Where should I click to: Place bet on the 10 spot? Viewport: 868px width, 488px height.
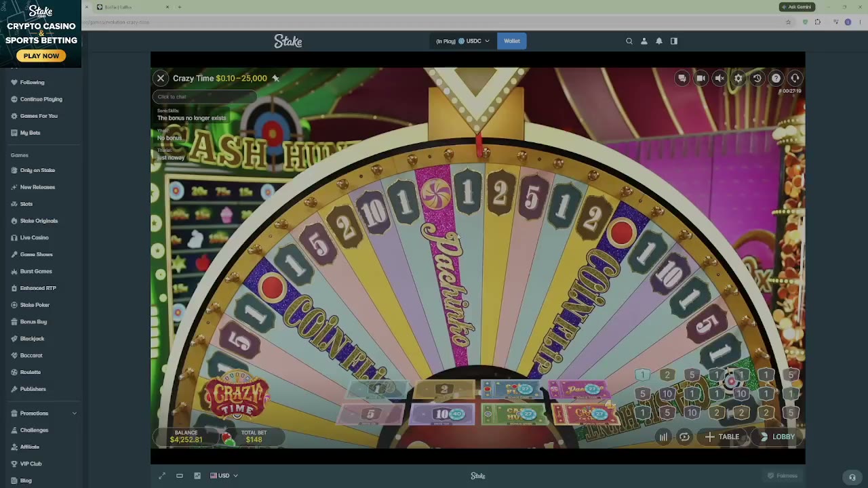pos(443,414)
